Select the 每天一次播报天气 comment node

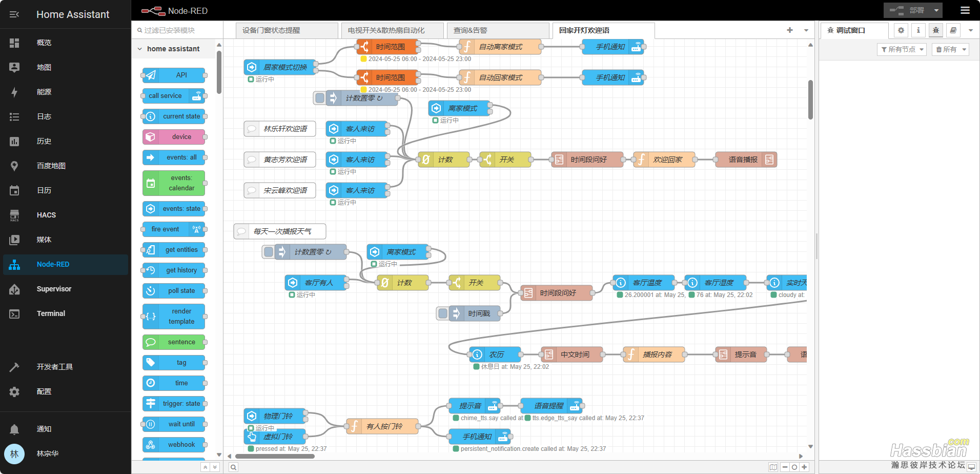click(280, 231)
